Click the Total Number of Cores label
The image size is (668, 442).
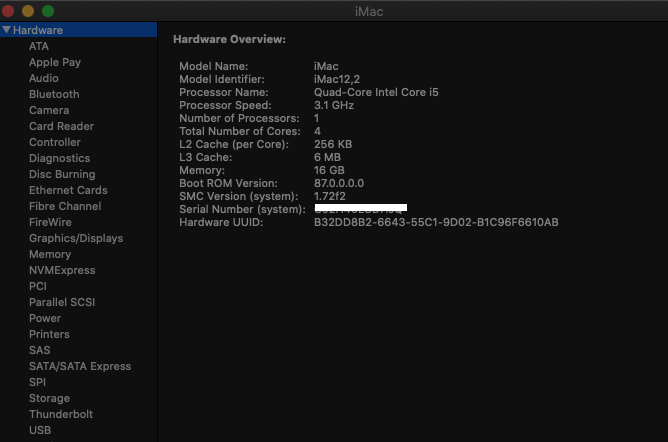(x=239, y=131)
